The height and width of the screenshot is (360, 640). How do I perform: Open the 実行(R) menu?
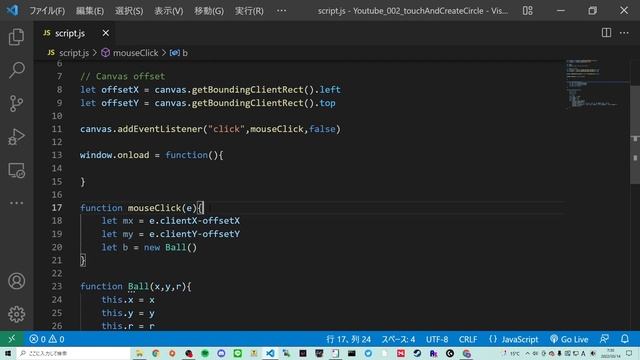pos(249,11)
